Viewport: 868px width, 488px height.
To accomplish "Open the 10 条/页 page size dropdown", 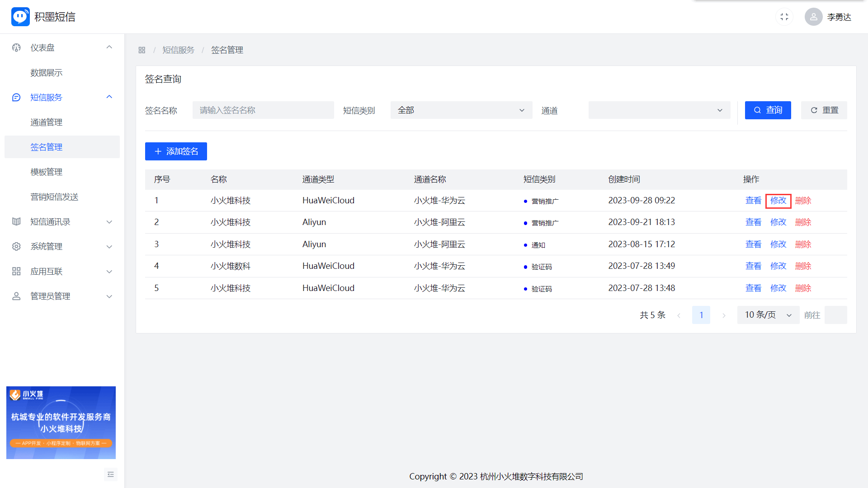I will pos(768,315).
